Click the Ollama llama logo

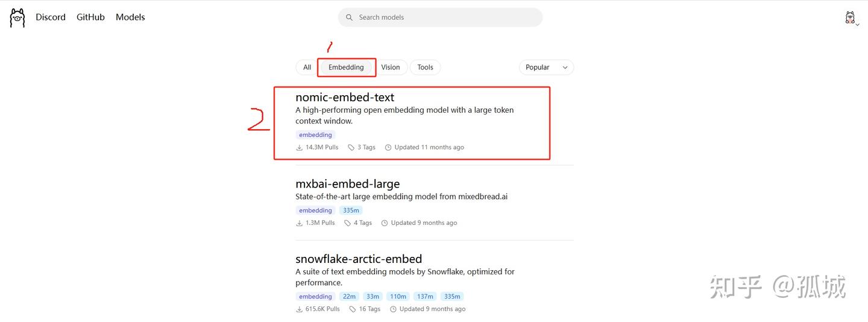coord(17,17)
